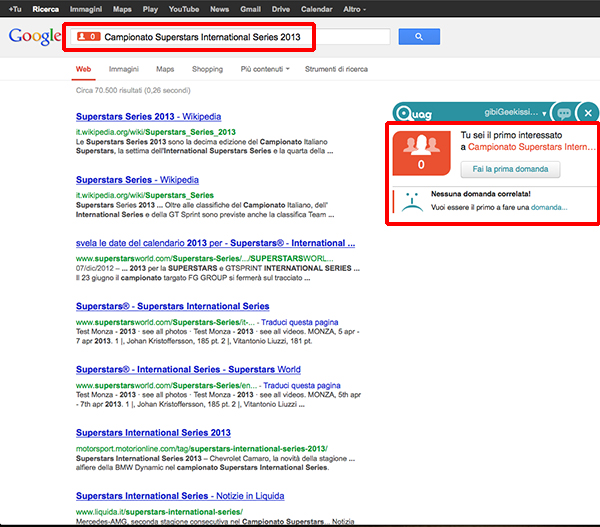Click 'Tu sei il primo interessato' text
This screenshot has height=527, width=600.
click(x=511, y=135)
